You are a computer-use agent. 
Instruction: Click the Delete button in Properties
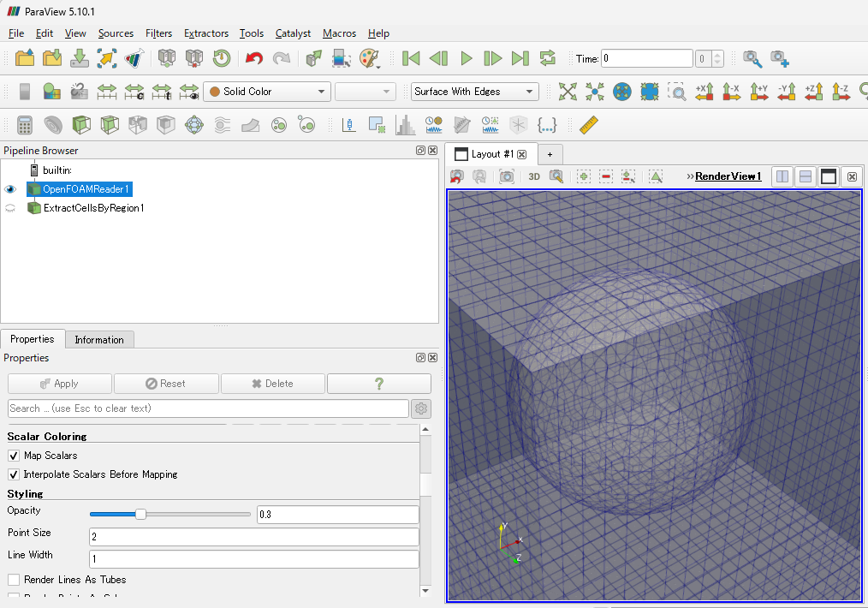click(272, 384)
